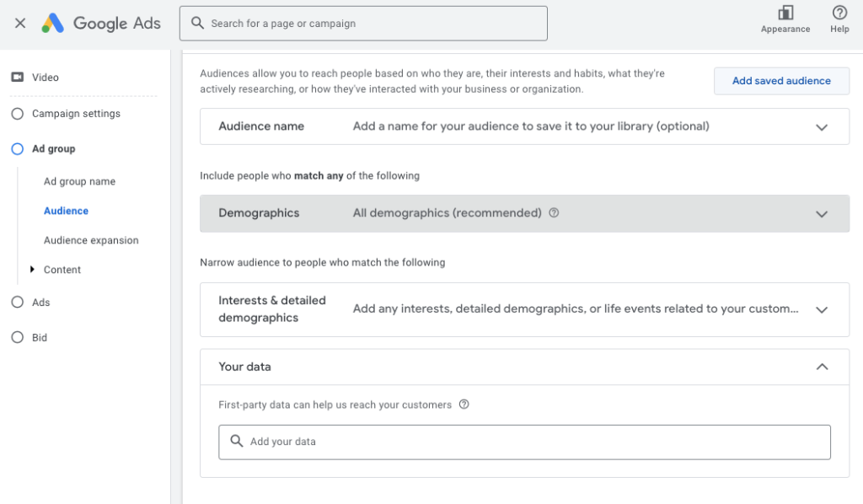Click the Add saved audience button
Screen dimensions: 863x504
(x=781, y=81)
